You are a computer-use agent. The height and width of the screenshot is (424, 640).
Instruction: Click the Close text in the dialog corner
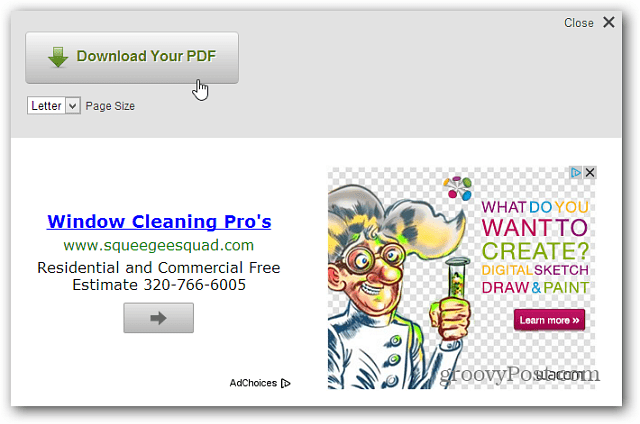point(578,23)
